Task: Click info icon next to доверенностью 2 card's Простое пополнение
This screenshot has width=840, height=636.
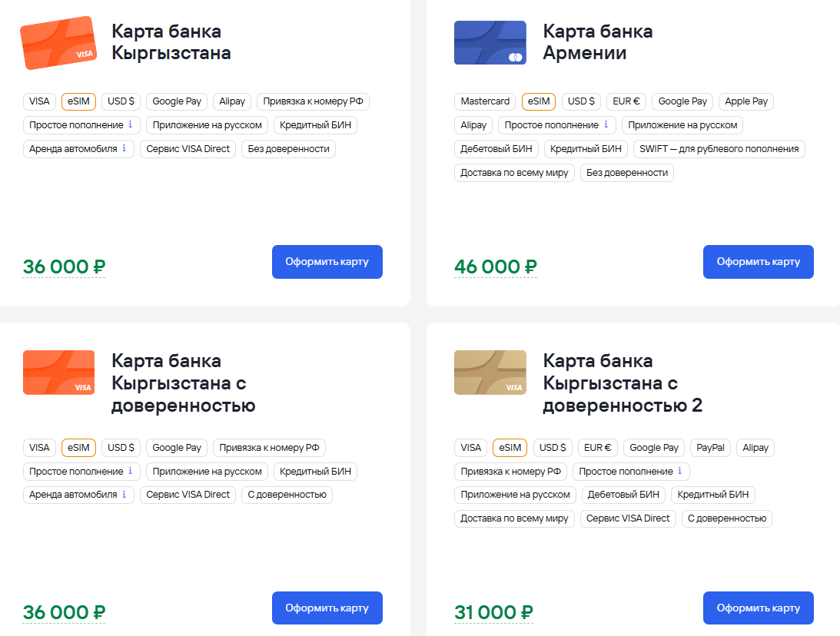Action: (x=679, y=471)
